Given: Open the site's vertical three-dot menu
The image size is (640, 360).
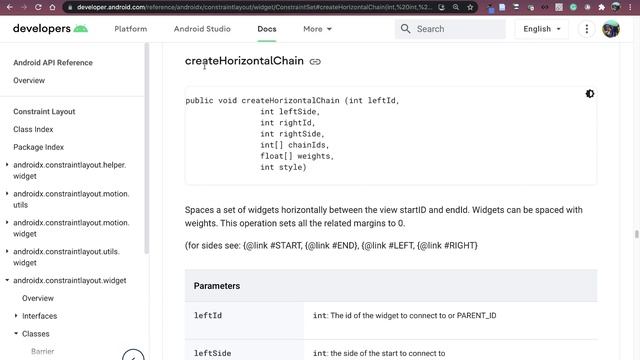Looking at the screenshot, I should 587,29.
